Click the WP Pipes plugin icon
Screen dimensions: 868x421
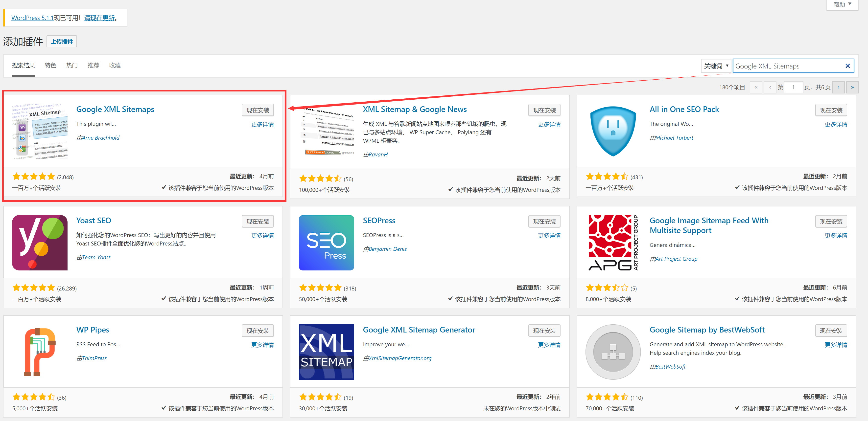[x=40, y=352]
